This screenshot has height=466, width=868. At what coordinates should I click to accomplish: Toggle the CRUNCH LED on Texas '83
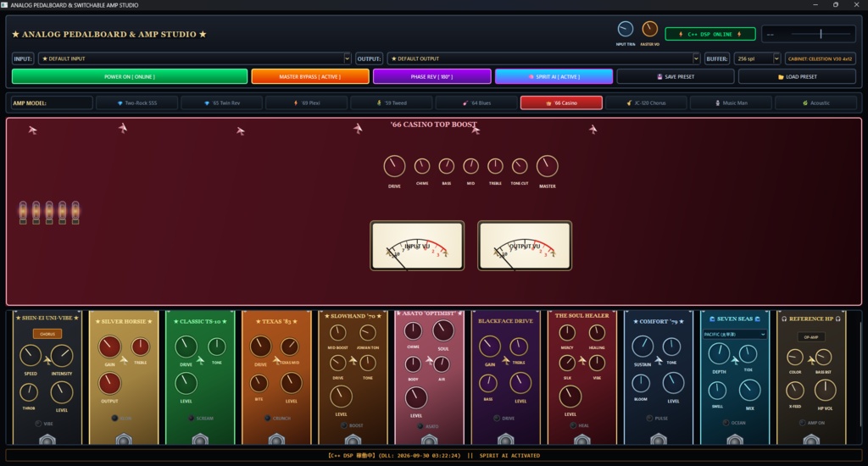click(267, 418)
